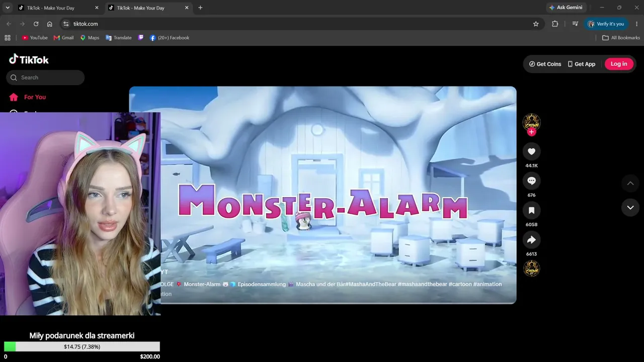Open the Twitch bookmark icon
Viewport: 644px width, 362px height.
(x=141, y=38)
